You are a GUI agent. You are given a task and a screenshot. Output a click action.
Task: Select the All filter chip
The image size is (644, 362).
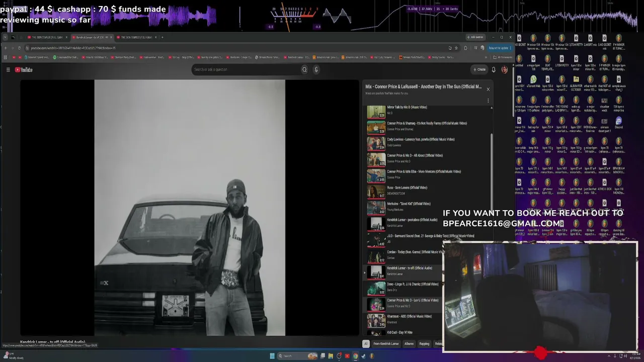(366, 344)
